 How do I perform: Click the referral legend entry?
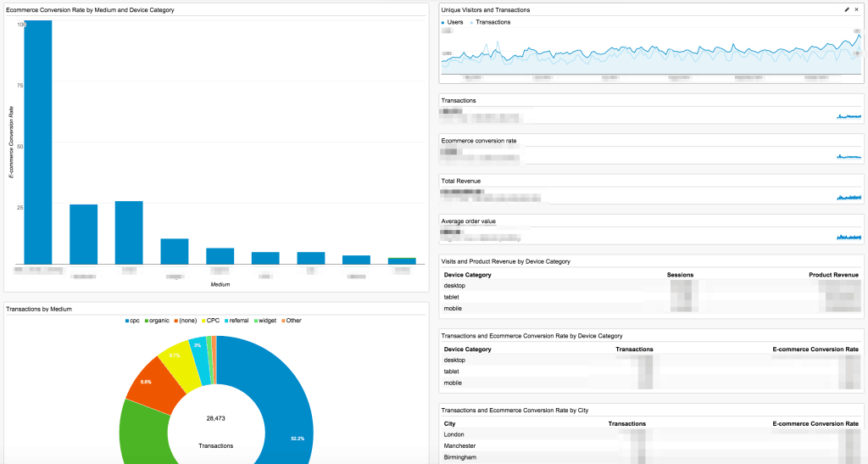click(236, 321)
